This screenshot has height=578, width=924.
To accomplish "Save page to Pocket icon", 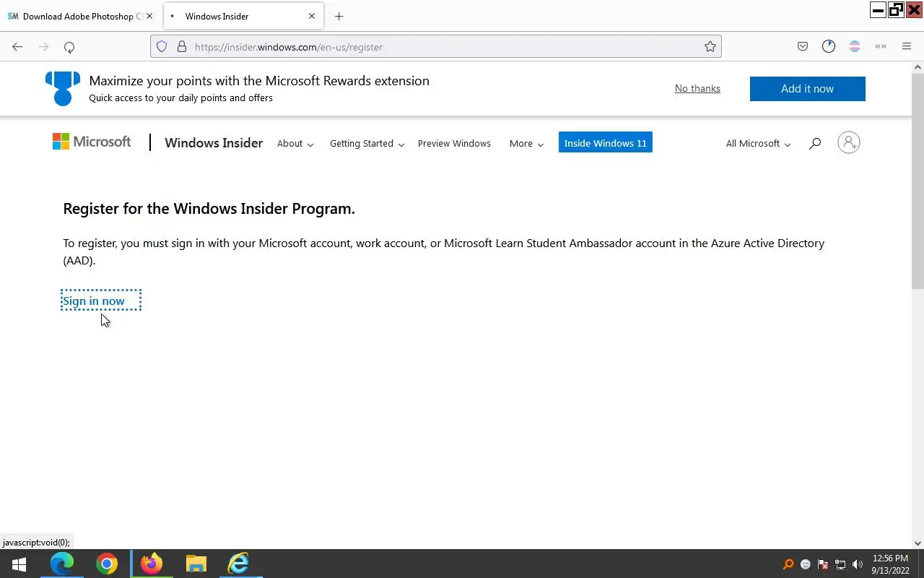I will click(x=803, y=46).
